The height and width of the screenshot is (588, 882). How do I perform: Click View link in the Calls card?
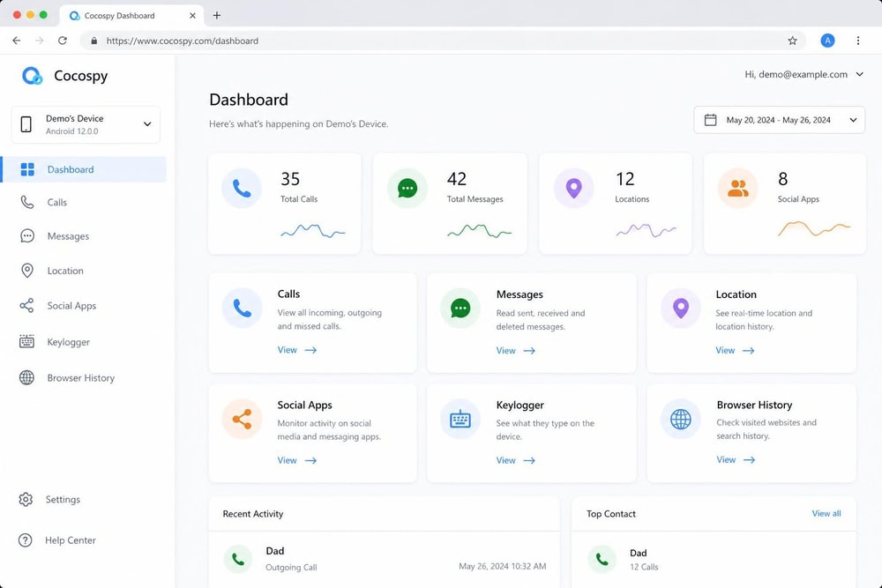[297, 350]
